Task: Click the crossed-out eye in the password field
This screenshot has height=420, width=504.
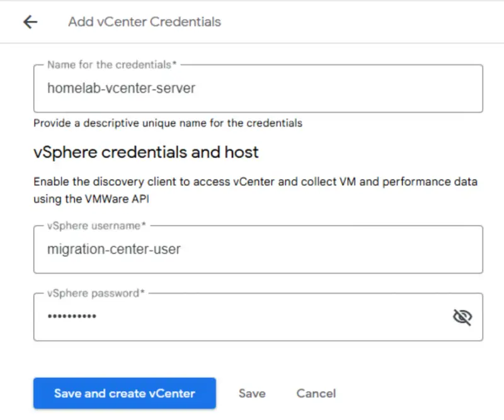Action: click(x=463, y=317)
